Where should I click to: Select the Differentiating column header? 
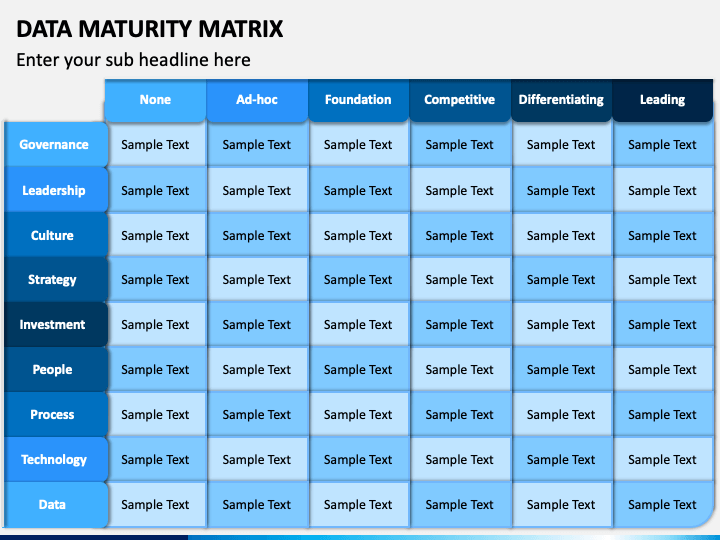561,100
